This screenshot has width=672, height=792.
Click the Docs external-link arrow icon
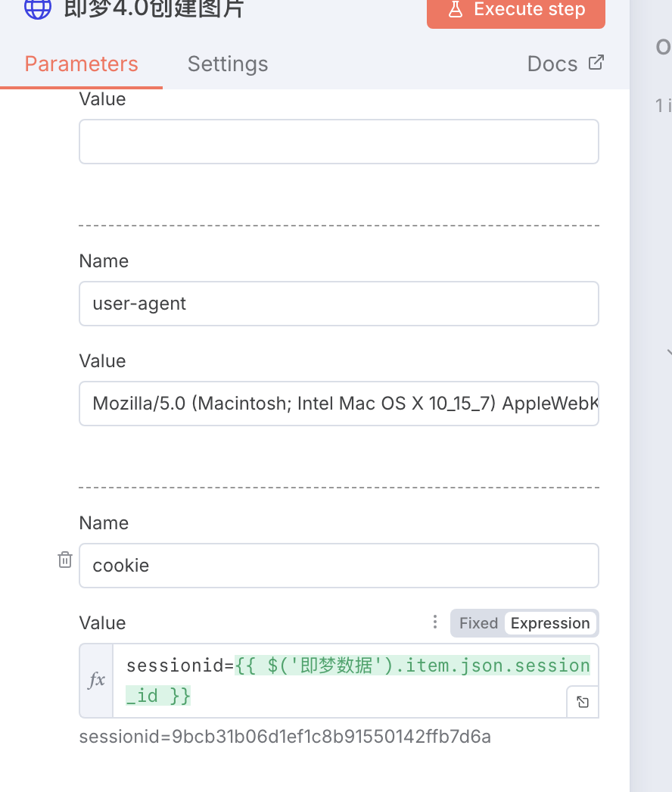click(x=596, y=63)
